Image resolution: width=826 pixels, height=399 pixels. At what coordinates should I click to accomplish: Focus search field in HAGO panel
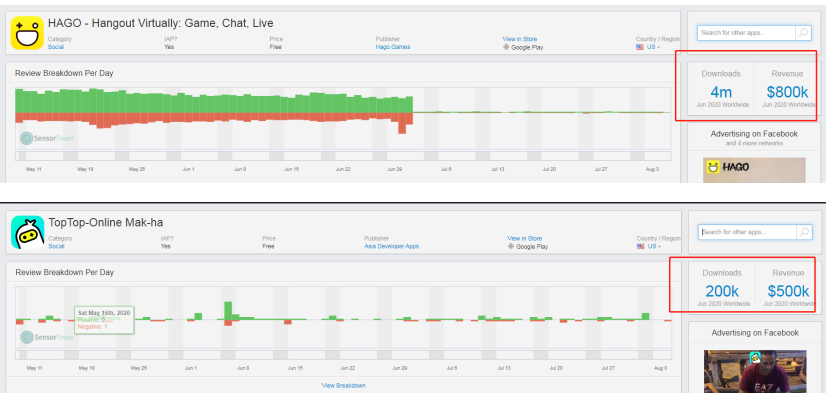point(747,33)
